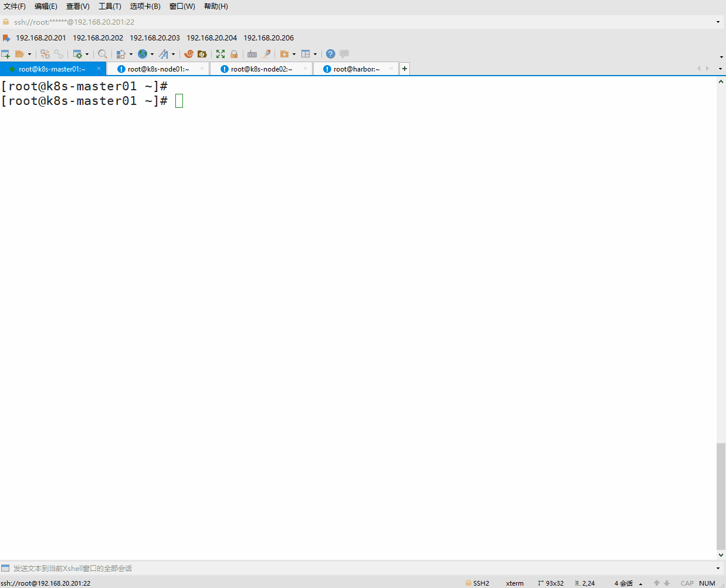This screenshot has height=588, width=726.
Task: Expand the font 'A' dropdown arrow
Action: (173, 55)
